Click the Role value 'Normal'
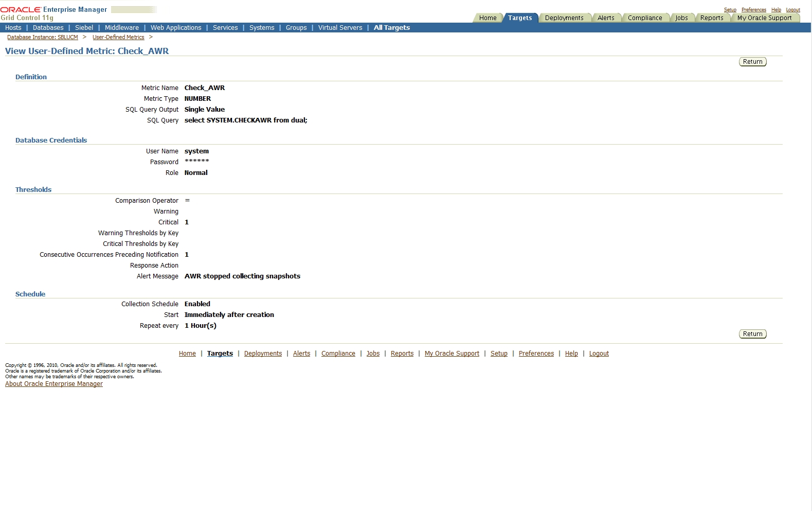 point(196,173)
